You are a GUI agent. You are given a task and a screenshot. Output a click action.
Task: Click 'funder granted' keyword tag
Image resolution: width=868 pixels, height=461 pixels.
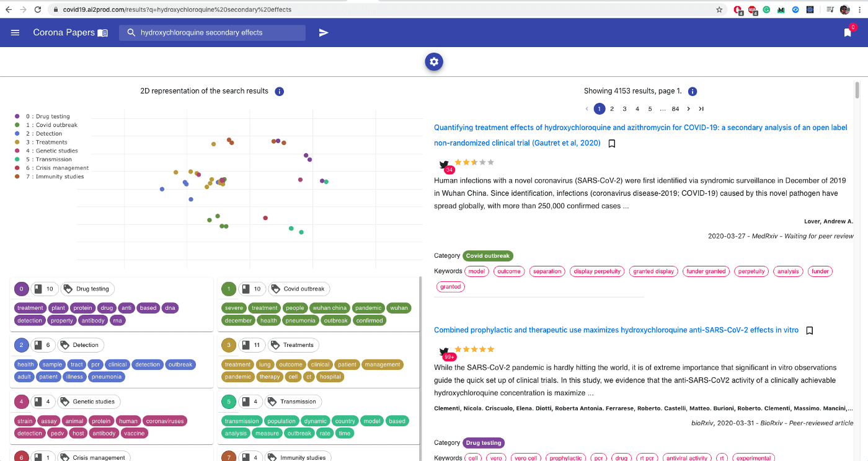pos(706,271)
